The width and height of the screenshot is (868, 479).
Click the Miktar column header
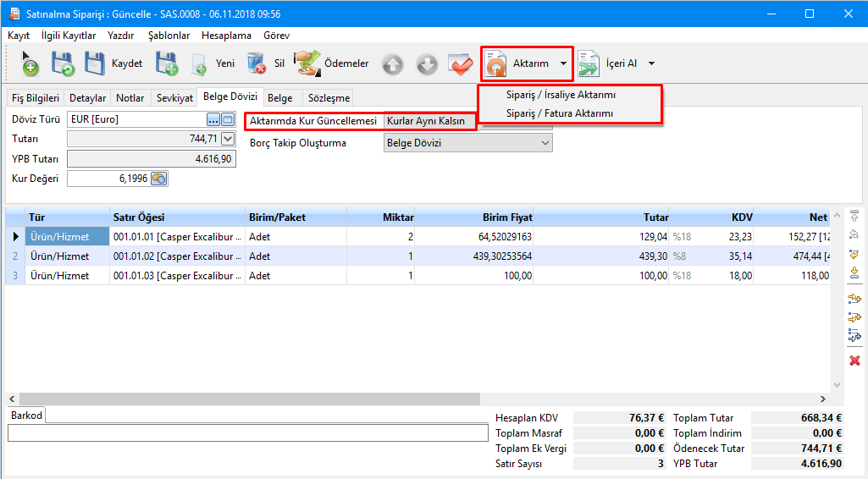tap(381, 217)
